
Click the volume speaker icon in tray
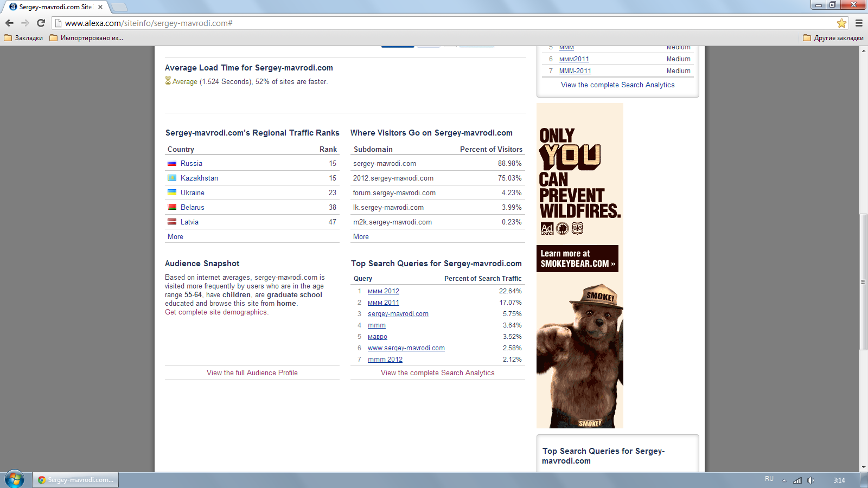point(810,480)
